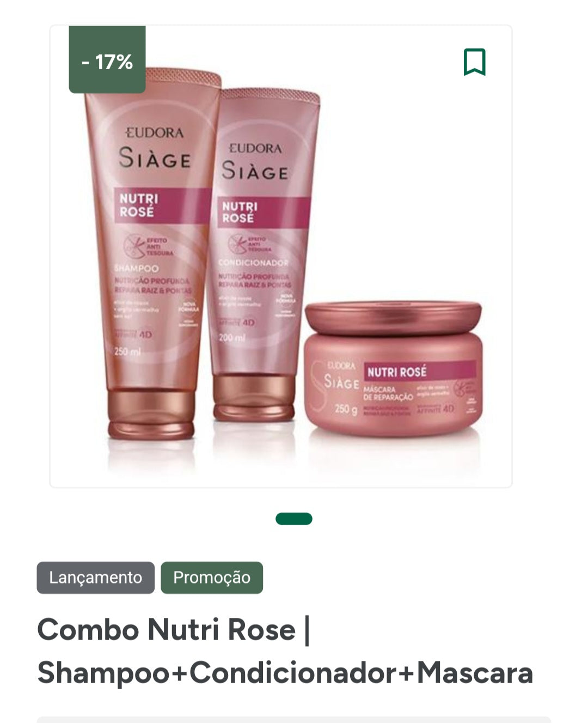
Task: Open the Combo Nutri Rose product title
Action: click(x=285, y=651)
